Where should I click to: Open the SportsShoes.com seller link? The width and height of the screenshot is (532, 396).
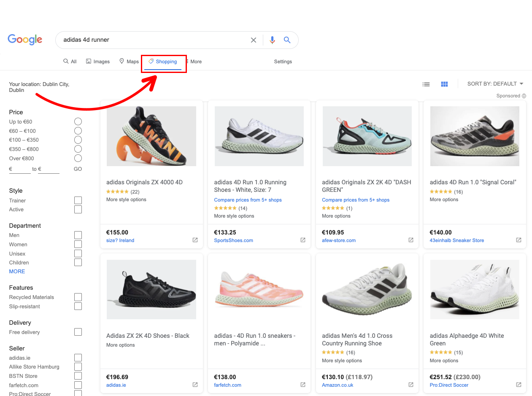(233, 240)
